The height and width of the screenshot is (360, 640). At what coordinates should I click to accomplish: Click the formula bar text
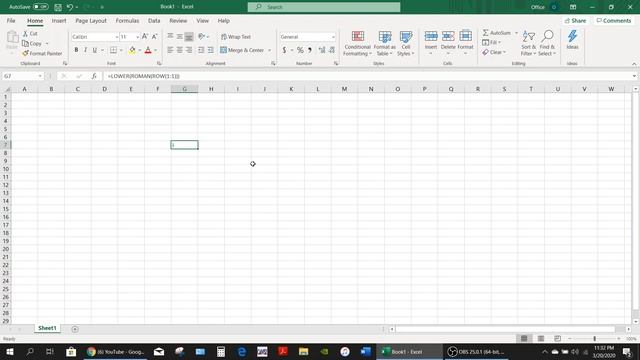(143, 76)
